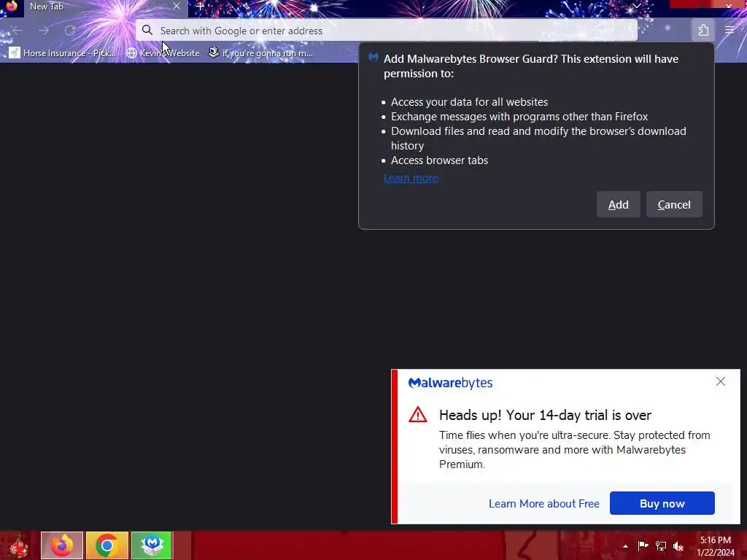Screen dimensions: 747x560
Task: Open Kevin's Website bookmark
Action: tap(163, 52)
